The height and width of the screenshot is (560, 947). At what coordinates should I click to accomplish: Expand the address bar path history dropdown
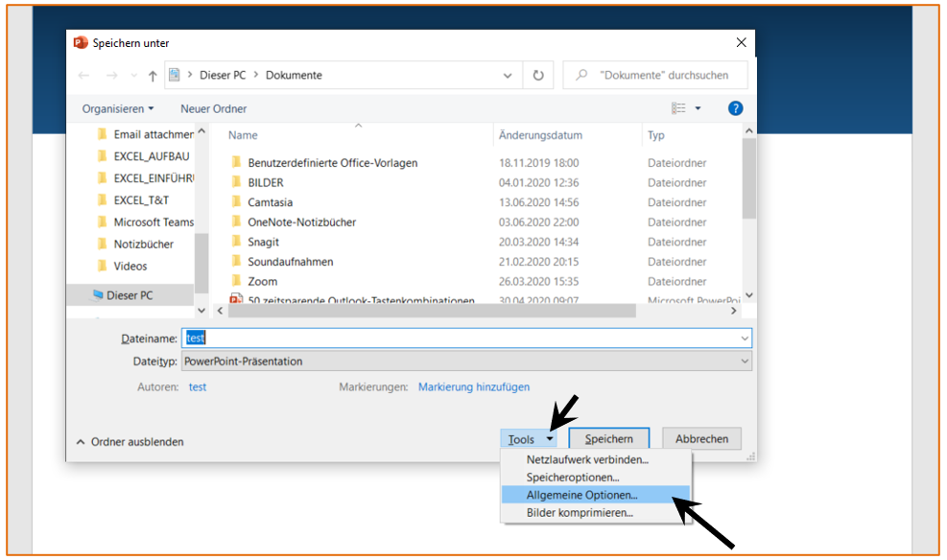[508, 76]
